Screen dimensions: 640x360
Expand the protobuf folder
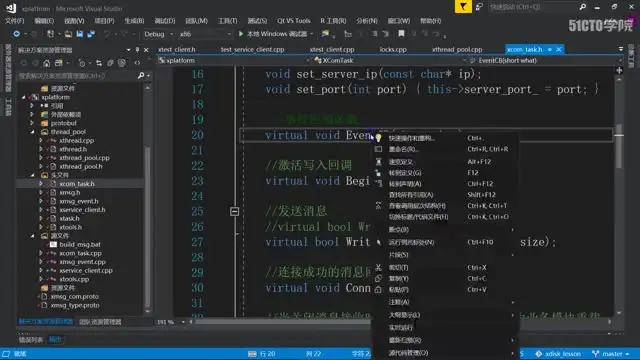(x=32, y=123)
